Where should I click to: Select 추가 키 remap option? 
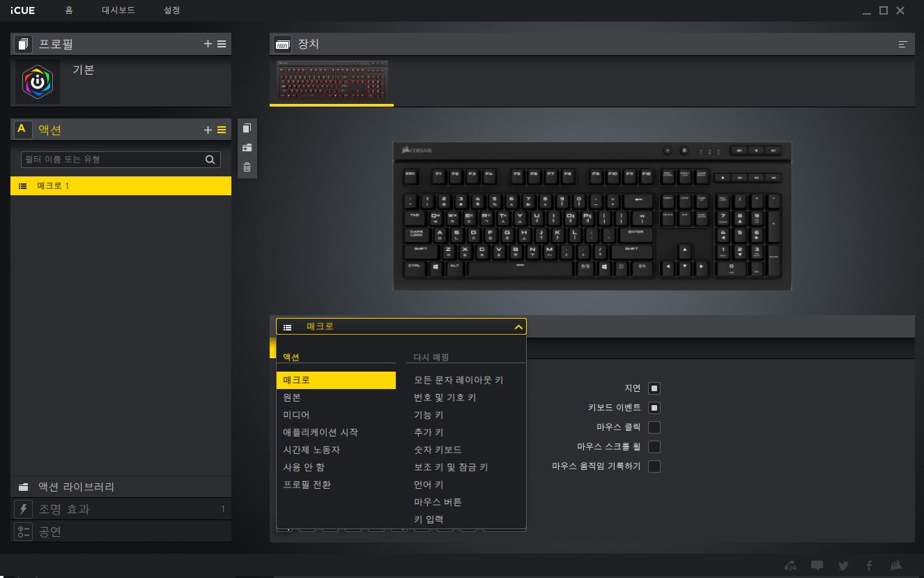[x=429, y=432]
